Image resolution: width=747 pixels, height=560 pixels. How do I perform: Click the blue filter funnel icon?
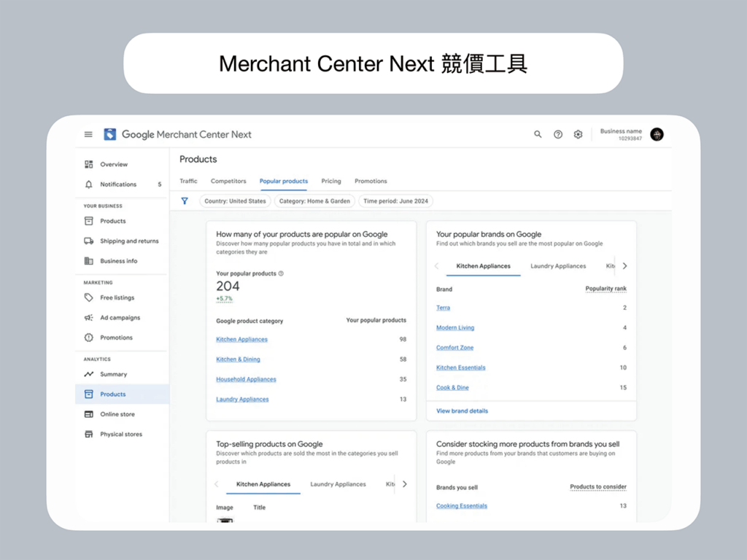click(185, 201)
